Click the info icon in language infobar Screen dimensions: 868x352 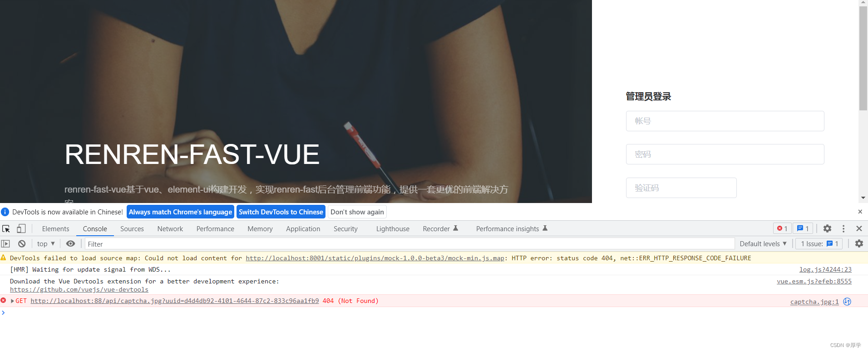coord(5,212)
